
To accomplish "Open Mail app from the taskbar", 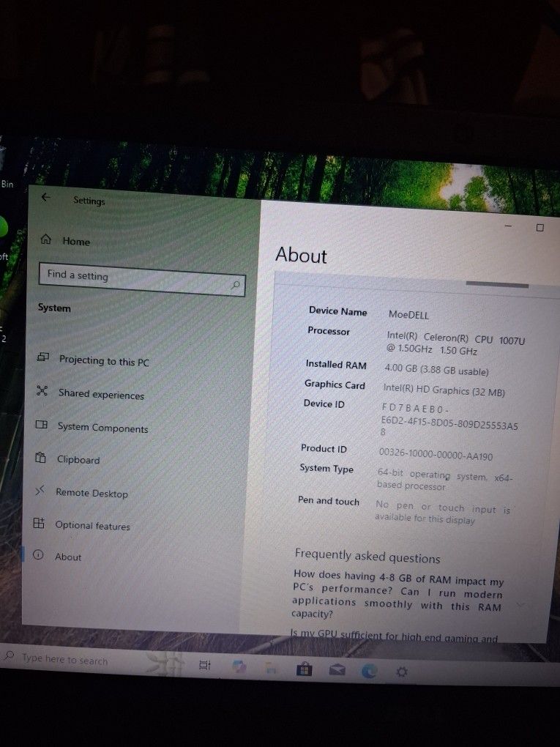I will [x=337, y=670].
